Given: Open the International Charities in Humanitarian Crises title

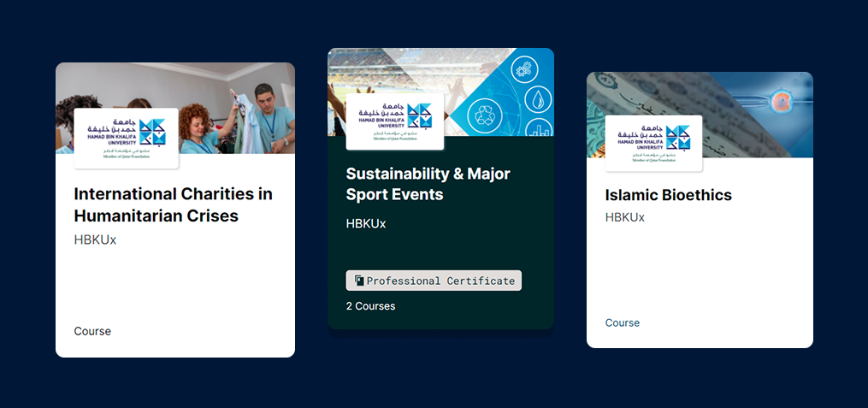Looking at the screenshot, I should point(174,204).
